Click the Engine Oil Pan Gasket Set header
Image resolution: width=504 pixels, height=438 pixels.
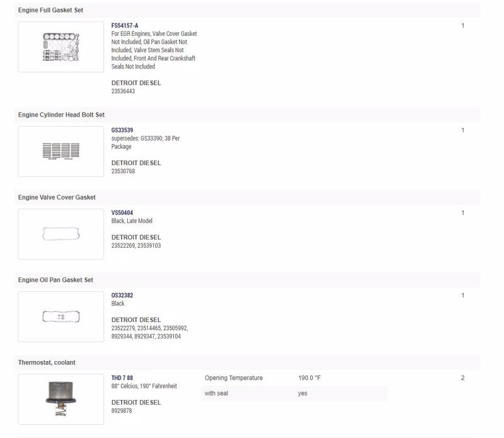[x=57, y=280]
